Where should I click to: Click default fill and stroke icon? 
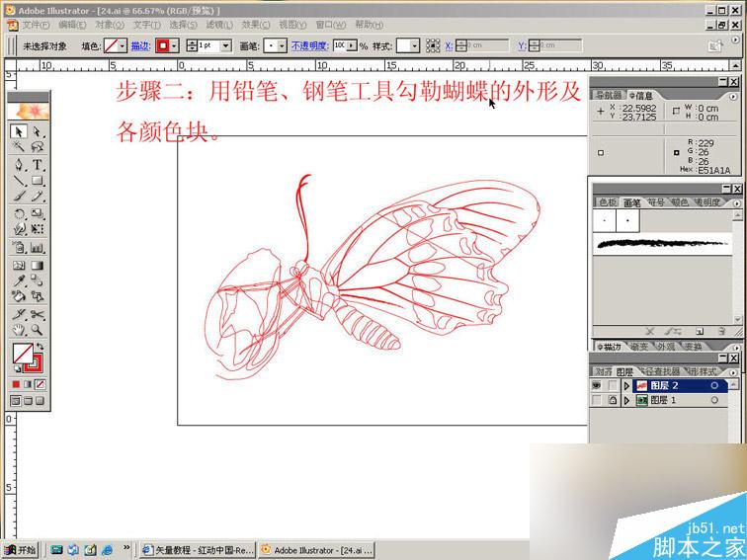coord(17,369)
